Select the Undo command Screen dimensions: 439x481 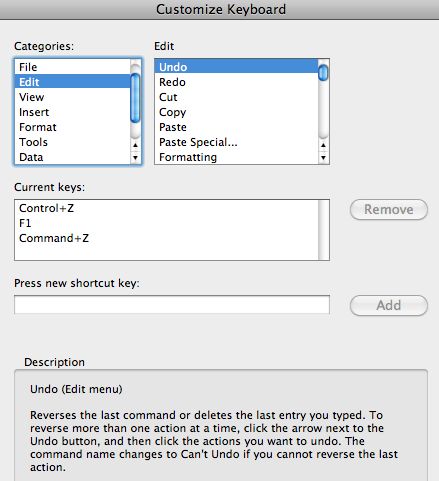coord(236,67)
